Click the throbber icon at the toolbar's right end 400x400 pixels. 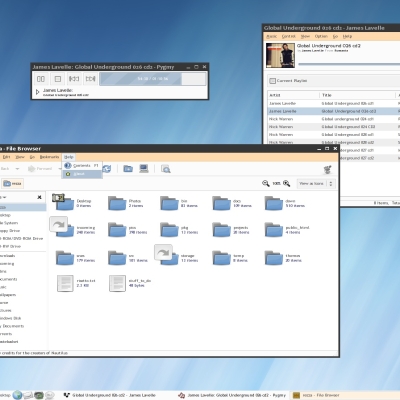tap(328, 169)
